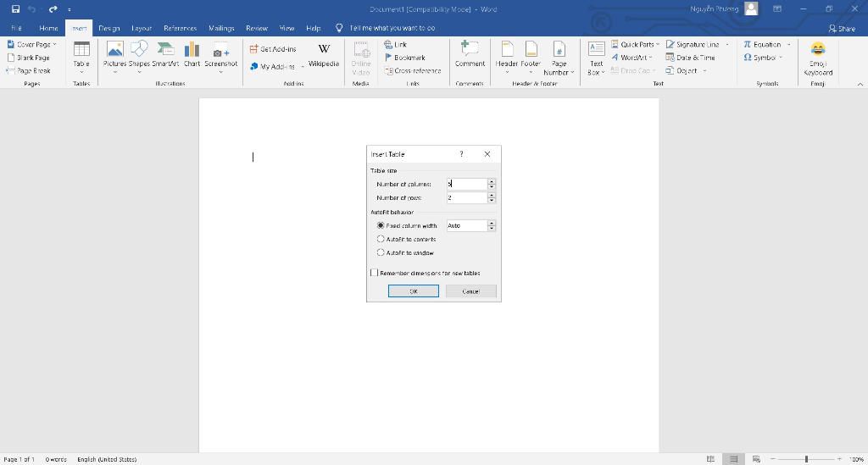This screenshot has width=868, height=465.
Task: Select Fixed column width option
Action: coord(407,225)
